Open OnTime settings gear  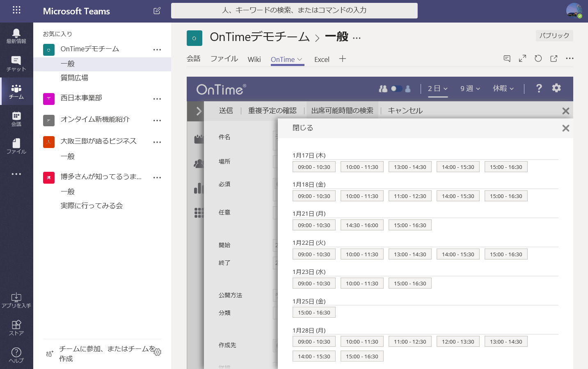tap(556, 88)
